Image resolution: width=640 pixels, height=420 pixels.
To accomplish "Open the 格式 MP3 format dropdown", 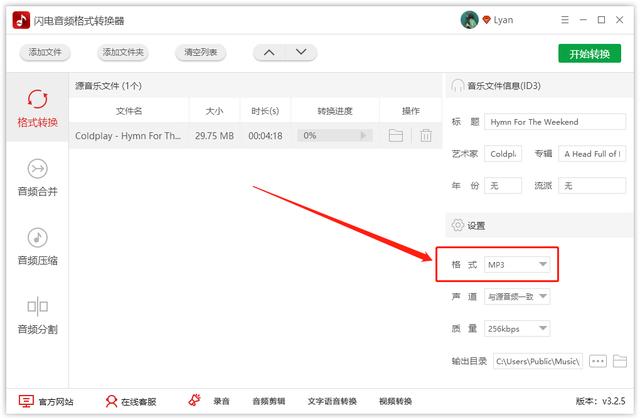I will (517, 264).
